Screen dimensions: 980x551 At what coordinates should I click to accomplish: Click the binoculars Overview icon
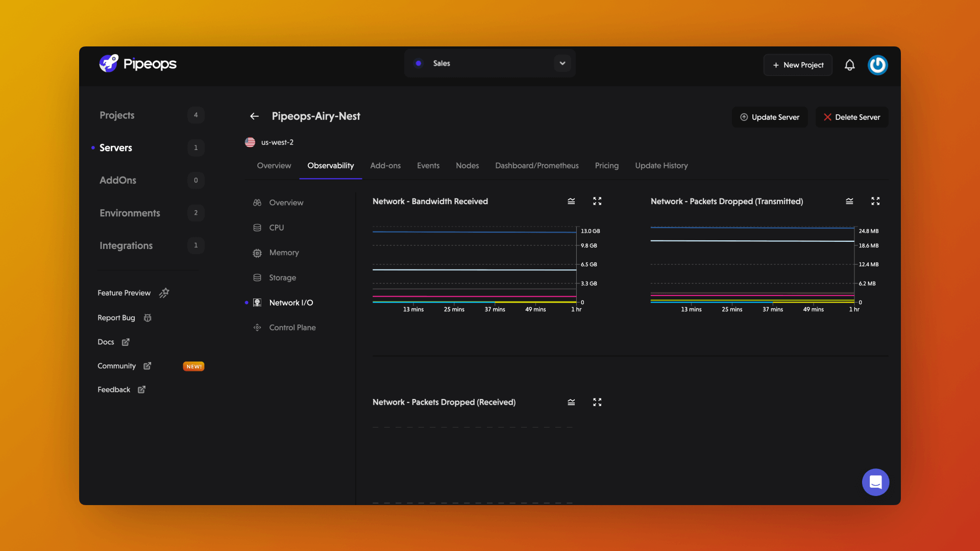[x=257, y=203]
